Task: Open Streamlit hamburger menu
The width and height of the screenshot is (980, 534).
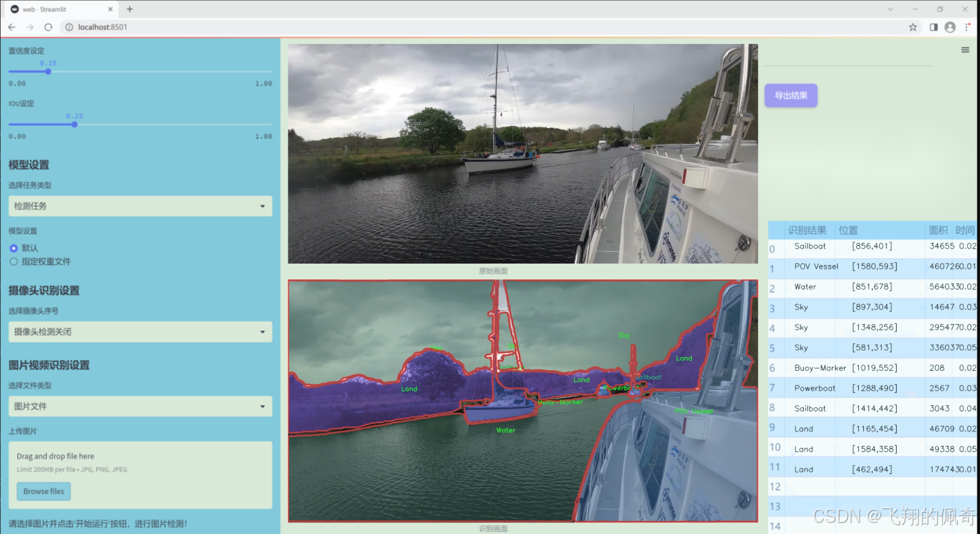Action: pyautogui.click(x=966, y=50)
